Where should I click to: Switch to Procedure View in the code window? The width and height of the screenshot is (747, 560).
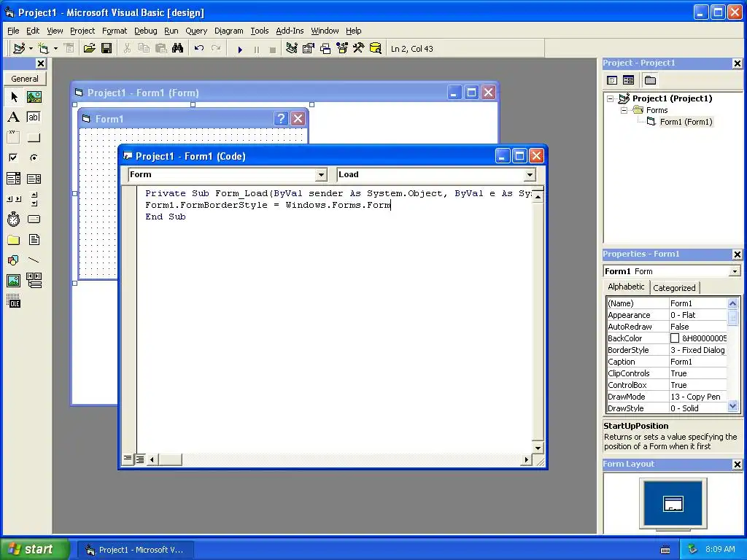[128, 459]
